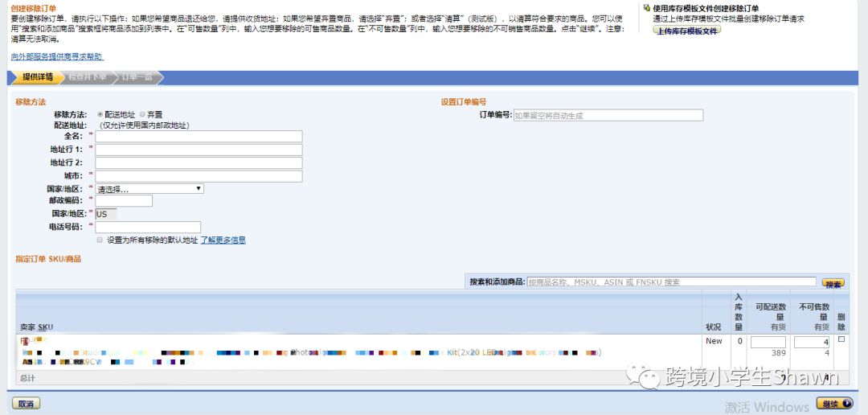This screenshot has width=868, height=415.
Task: Tick the 删除 checkbox in product row
Action: (x=841, y=339)
